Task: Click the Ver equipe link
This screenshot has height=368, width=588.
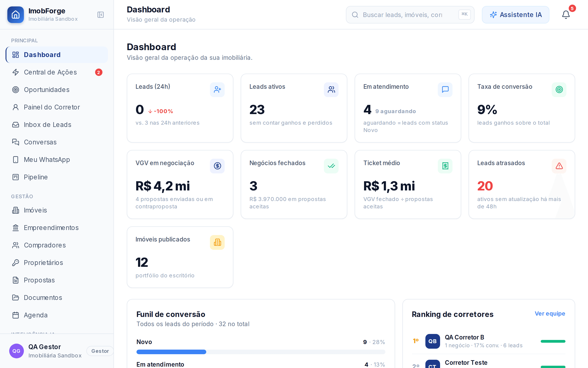Action: point(550,313)
